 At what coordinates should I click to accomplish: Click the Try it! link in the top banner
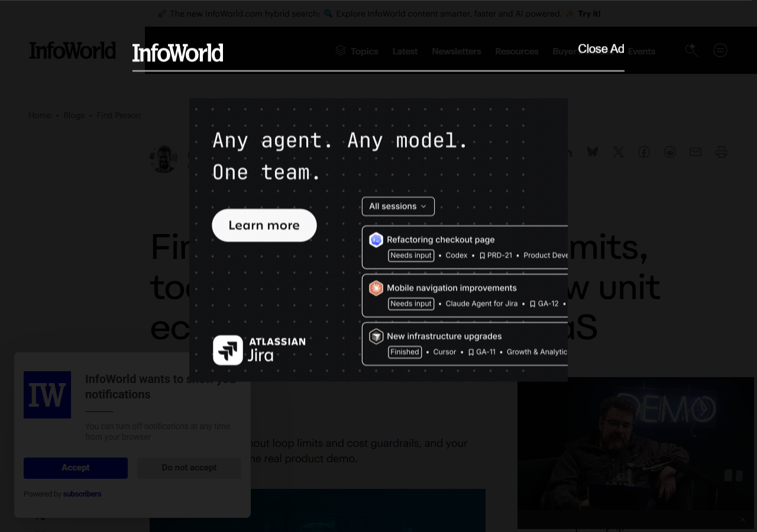coord(589,14)
